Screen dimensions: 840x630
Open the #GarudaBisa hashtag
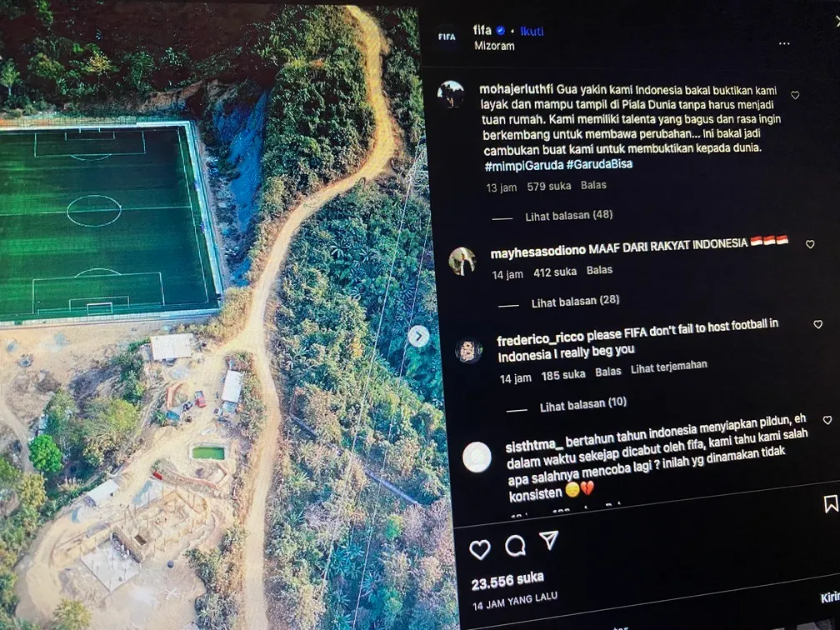[x=599, y=164]
